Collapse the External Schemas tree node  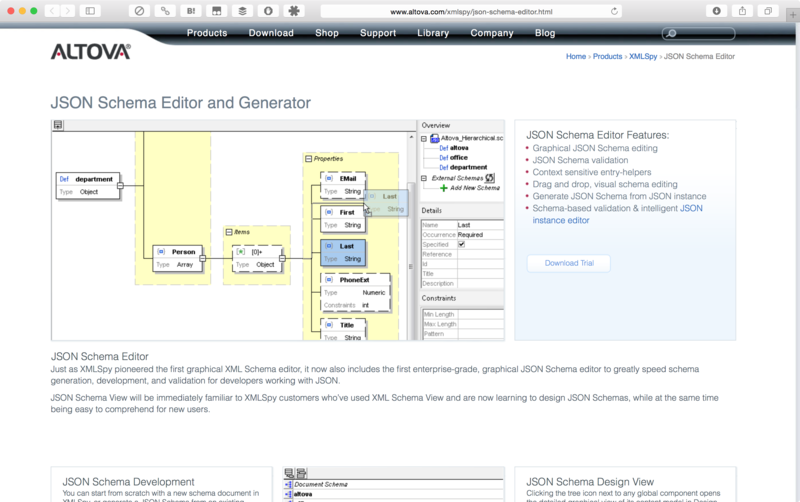(x=423, y=178)
